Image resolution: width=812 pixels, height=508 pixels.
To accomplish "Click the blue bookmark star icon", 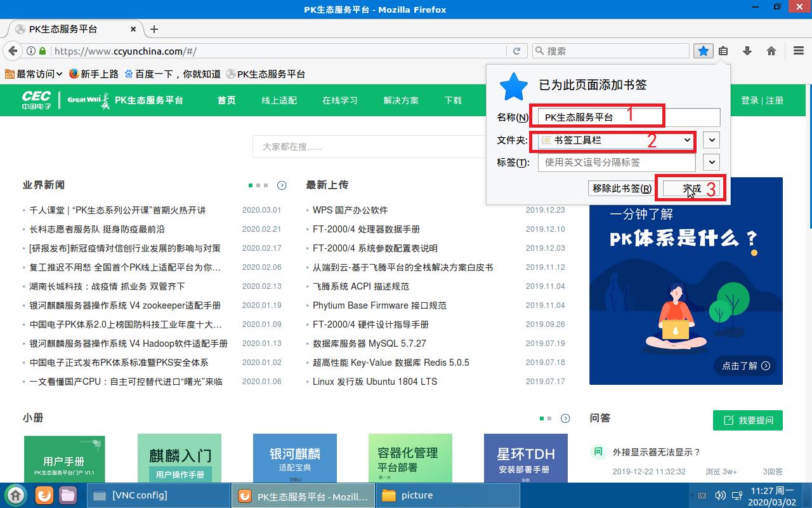I will tap(703, 51).
